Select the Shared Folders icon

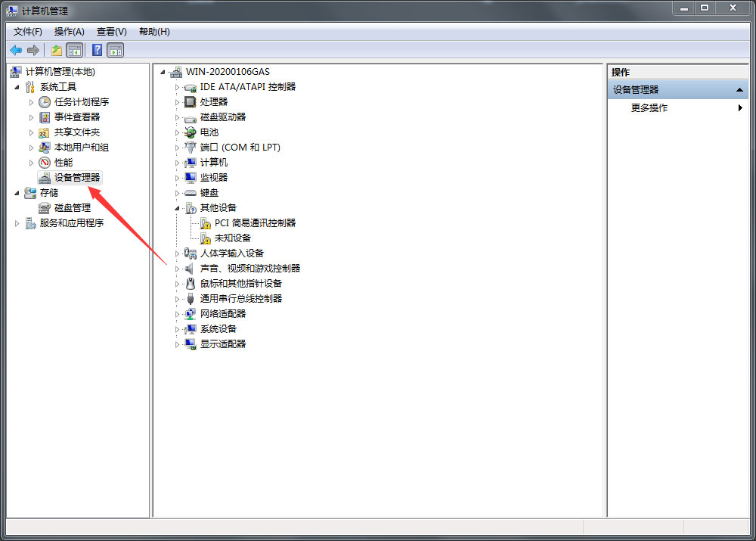point(45,132)
